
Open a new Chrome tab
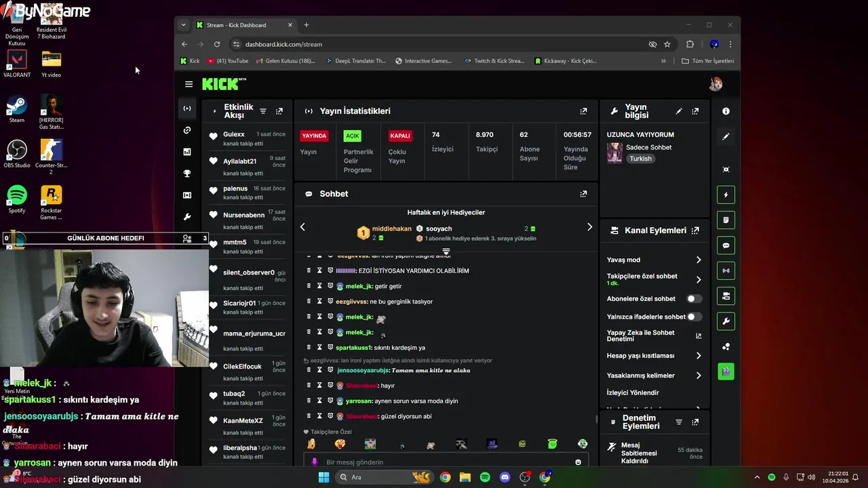[306, 25]
